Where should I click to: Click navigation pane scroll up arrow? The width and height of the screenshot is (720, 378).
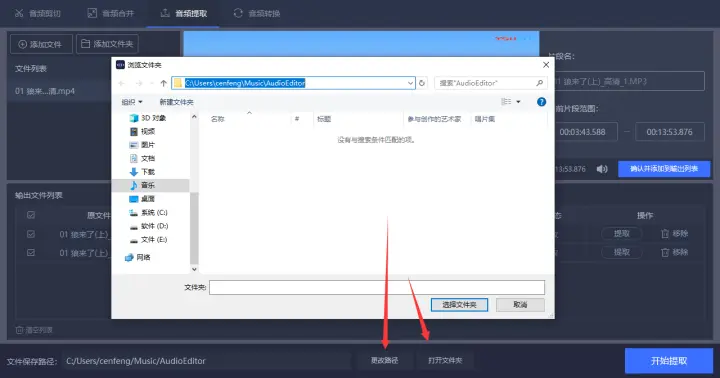coord(194,117)
